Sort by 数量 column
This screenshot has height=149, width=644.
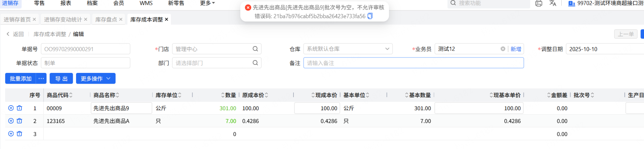tap(223, 95)
